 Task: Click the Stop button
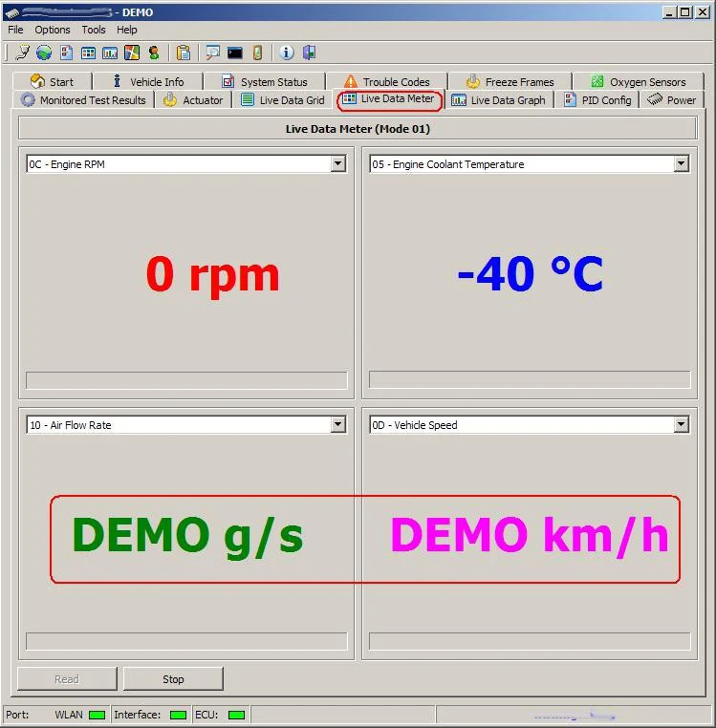[x=173, y=678]
